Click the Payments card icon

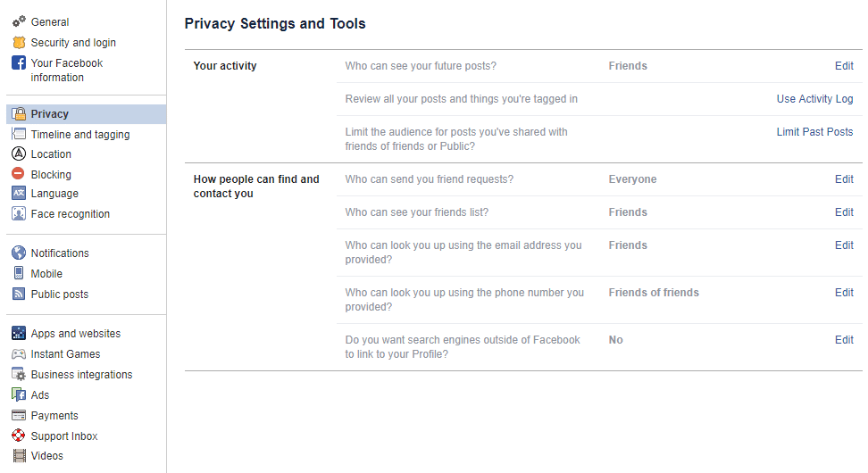(19, 416)
